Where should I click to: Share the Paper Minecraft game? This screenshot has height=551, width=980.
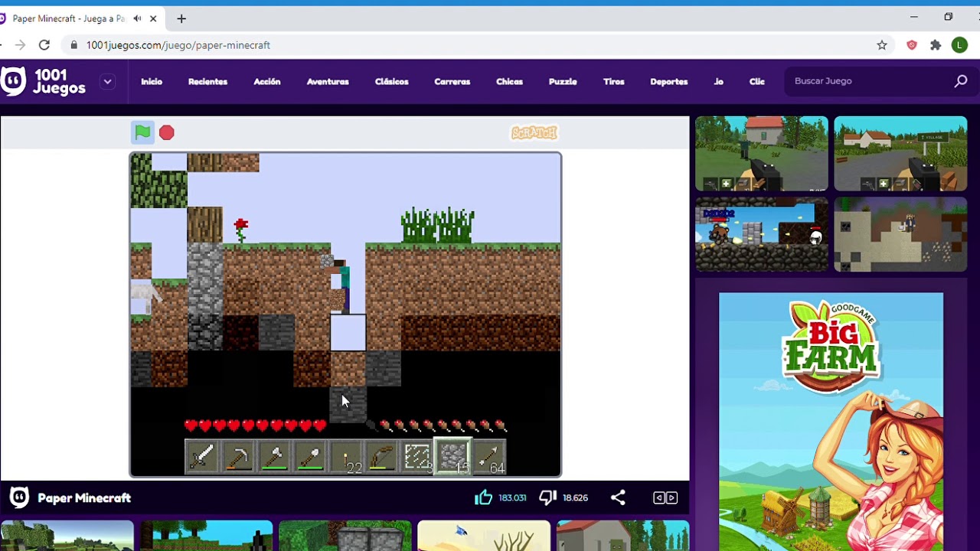point(618,497)
